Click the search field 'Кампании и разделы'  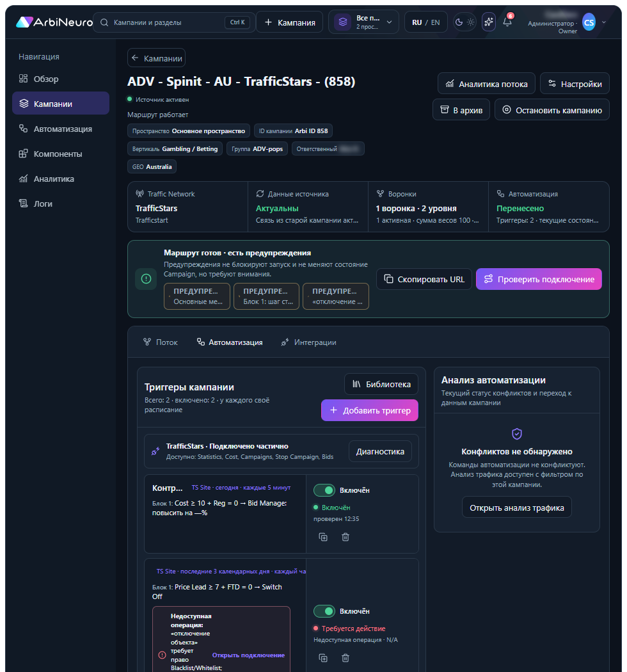tap(174, 22)
